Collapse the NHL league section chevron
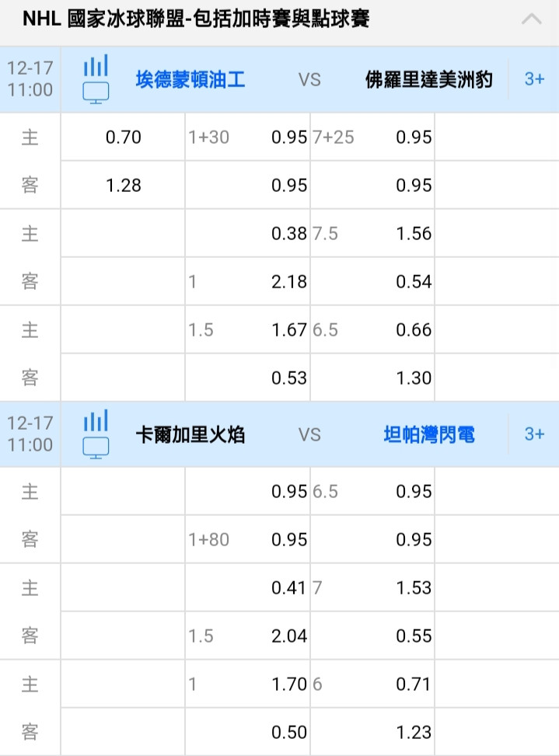559x756 pixels. coord(532,19)
